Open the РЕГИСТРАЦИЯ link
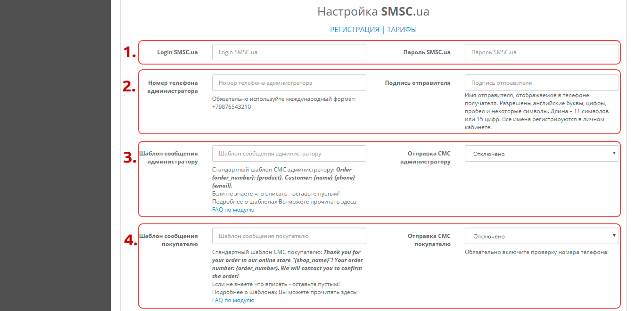The image size is (644, 311). (x=355, y=30)
